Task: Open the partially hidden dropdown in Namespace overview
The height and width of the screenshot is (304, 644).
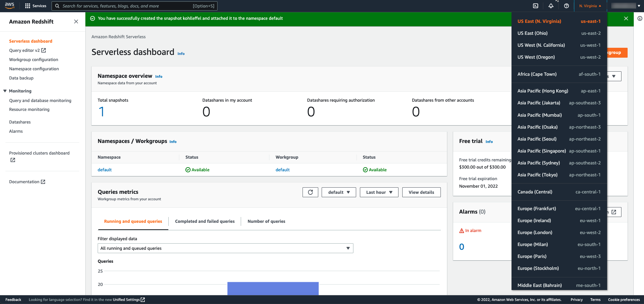Action: (614, 76)
